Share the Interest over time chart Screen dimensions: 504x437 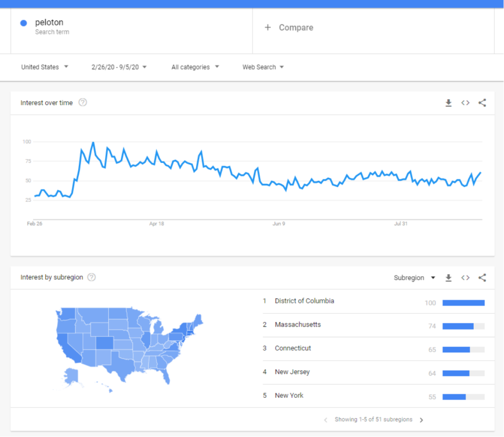[482, 103]
